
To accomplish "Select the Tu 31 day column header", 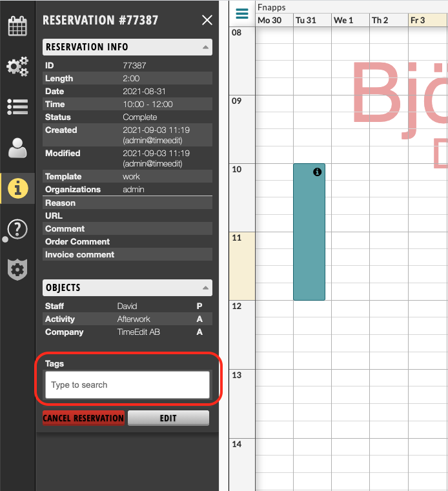I will pos(312,21).
